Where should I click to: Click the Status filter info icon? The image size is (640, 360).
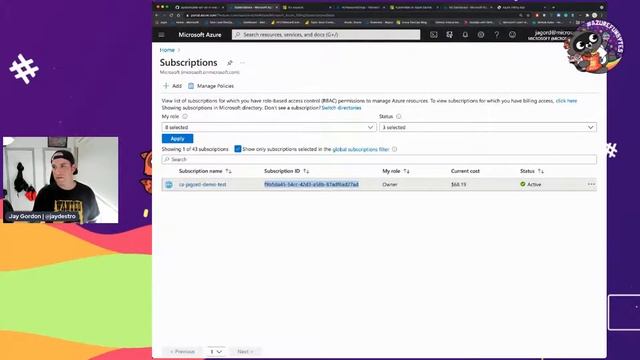pos(398,116)
